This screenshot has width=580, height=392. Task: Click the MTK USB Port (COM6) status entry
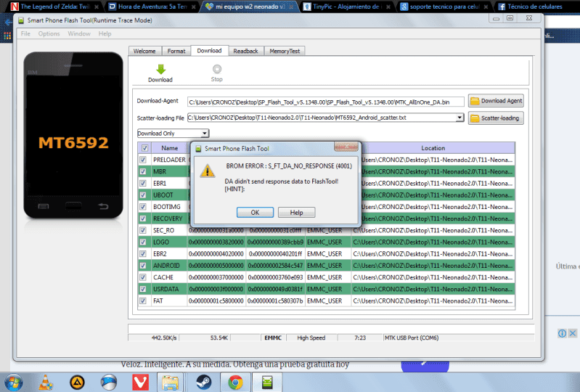(412, 338)
